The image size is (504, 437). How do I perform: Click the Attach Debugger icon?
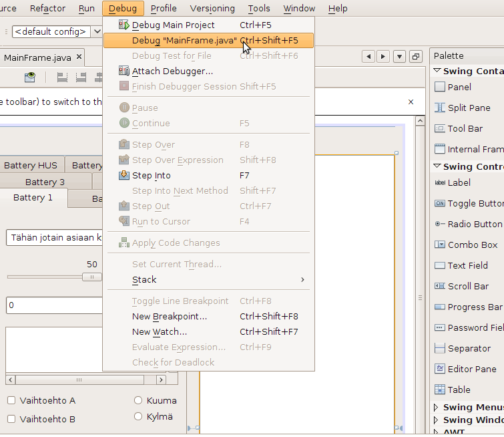tap(123, 71)
